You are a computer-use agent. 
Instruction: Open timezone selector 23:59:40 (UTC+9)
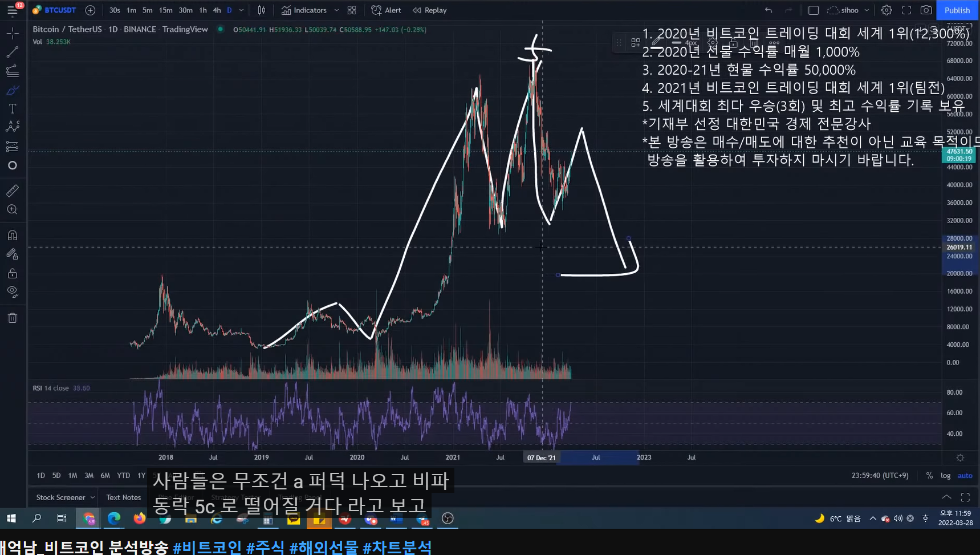(880, 475)
